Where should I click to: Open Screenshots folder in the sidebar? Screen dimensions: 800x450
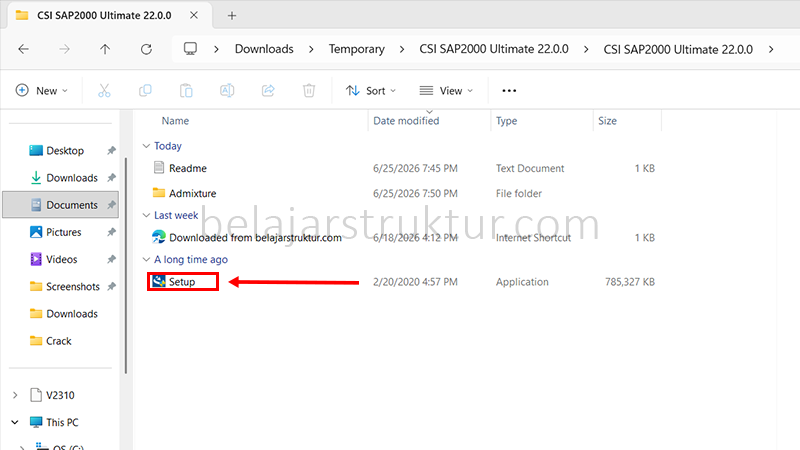coord(72,286)
